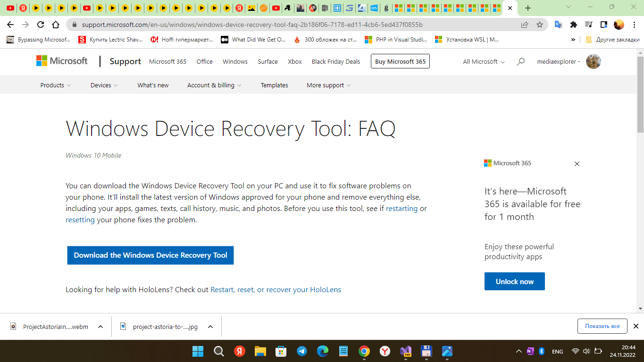
Task: Click Download the Windows Device Recovery Tool
Action: point(151,255)
